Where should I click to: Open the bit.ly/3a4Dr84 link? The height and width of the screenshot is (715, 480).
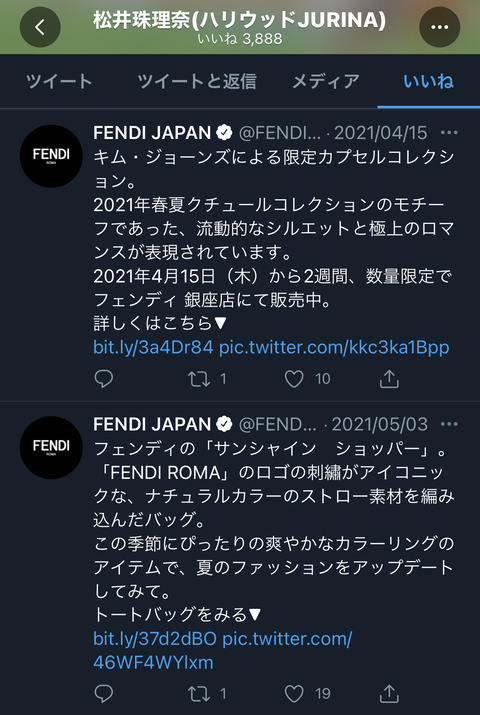pyautogui.click(x=153, y=347)
